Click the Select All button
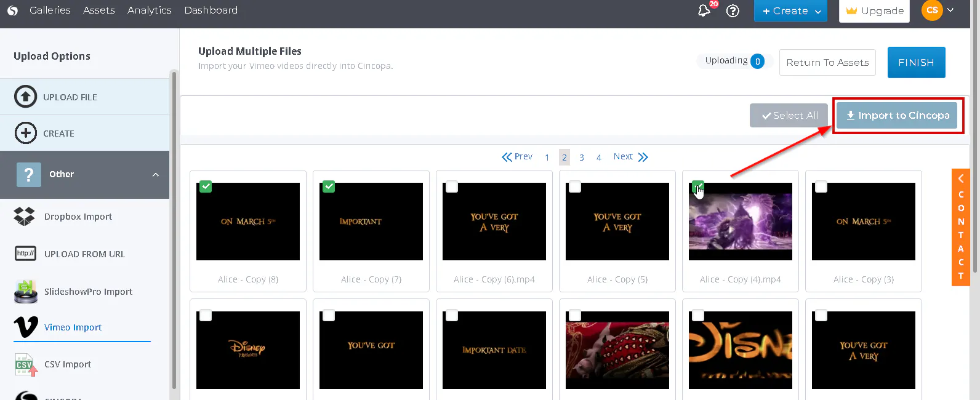Viewport: 980px width, 400px height. pyautogui.click(x=789, y=115)
